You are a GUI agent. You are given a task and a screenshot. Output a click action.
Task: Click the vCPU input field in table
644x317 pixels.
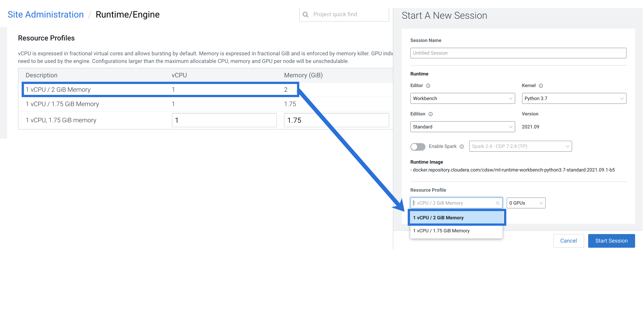click(x=224, y=120)
